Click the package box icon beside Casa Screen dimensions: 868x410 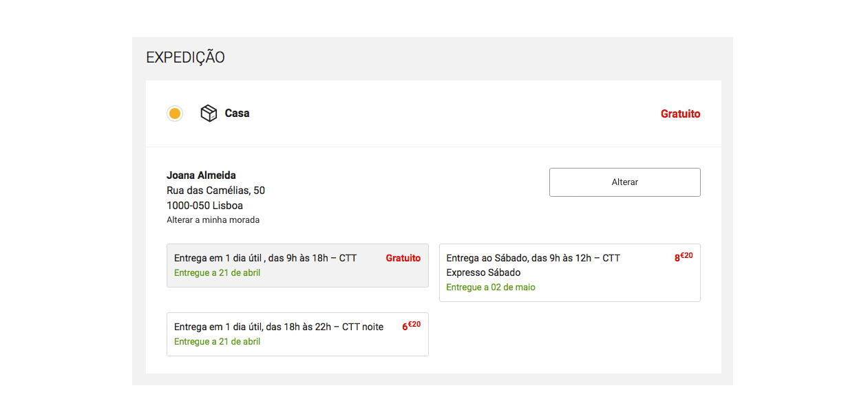point(209,114)
